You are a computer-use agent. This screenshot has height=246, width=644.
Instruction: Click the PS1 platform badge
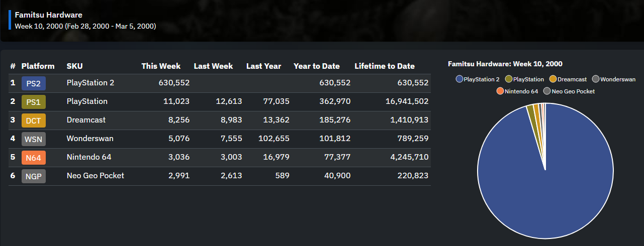(x=34, y=102)
